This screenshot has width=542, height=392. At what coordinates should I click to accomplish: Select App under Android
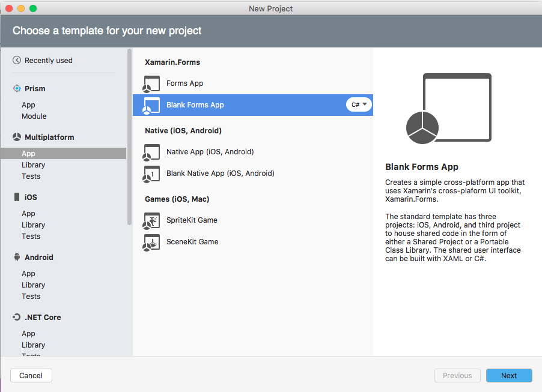click(29, 274)
